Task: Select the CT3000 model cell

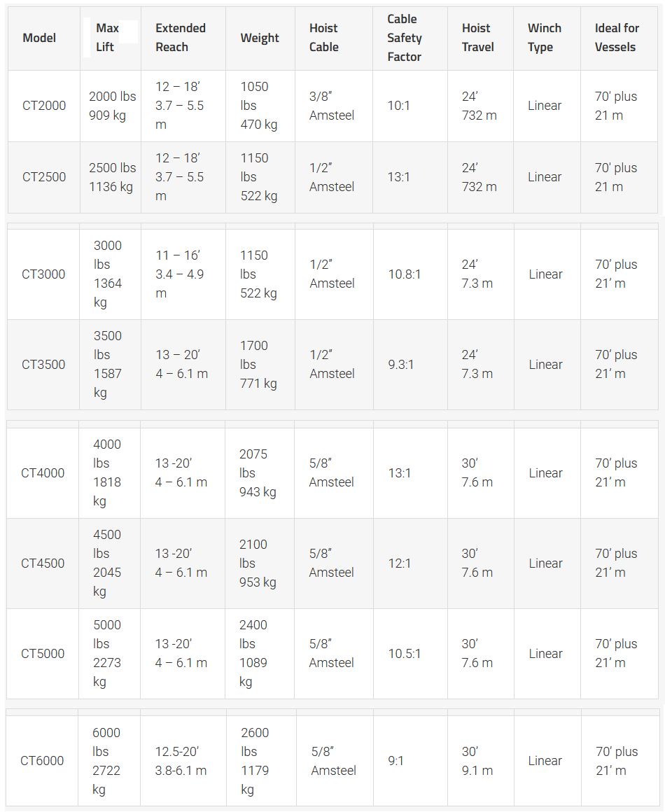Action: click(43, 274)
